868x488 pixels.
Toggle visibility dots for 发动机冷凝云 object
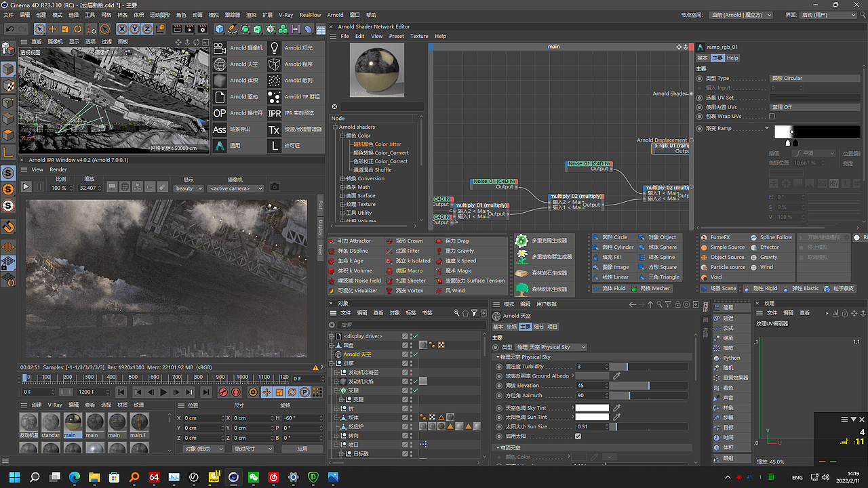pyautogui.click(x=411, y=373)
